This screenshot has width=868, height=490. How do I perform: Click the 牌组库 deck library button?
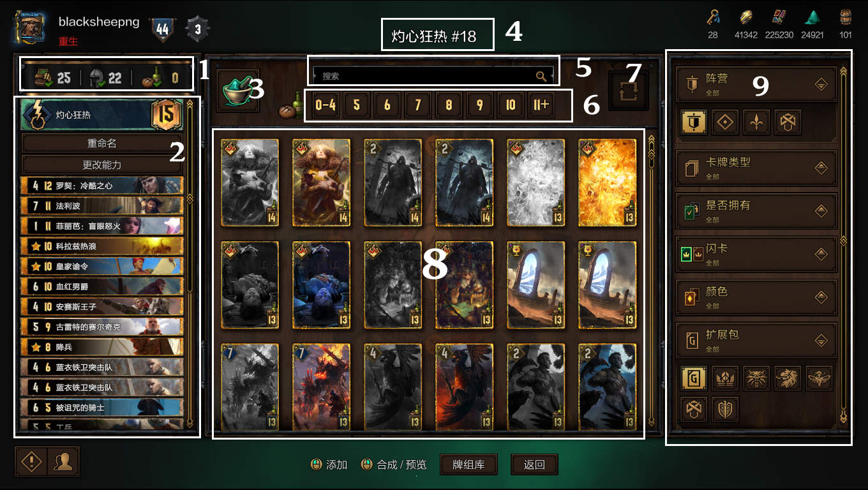pyautogui.click(x=468, y=464)
